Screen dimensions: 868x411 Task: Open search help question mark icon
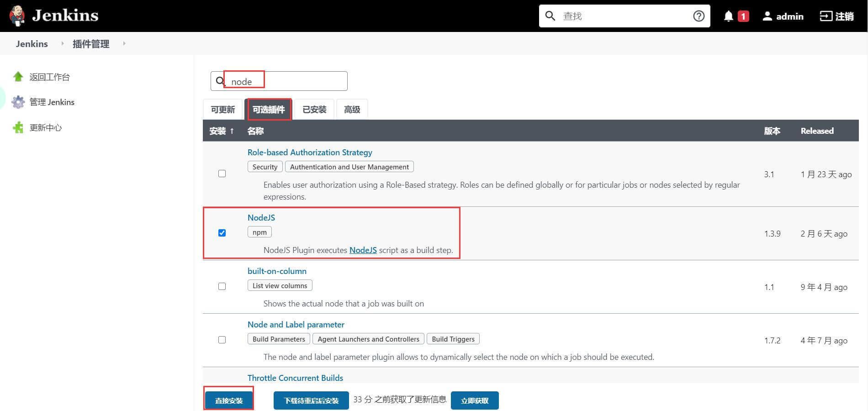pos(699,16)
